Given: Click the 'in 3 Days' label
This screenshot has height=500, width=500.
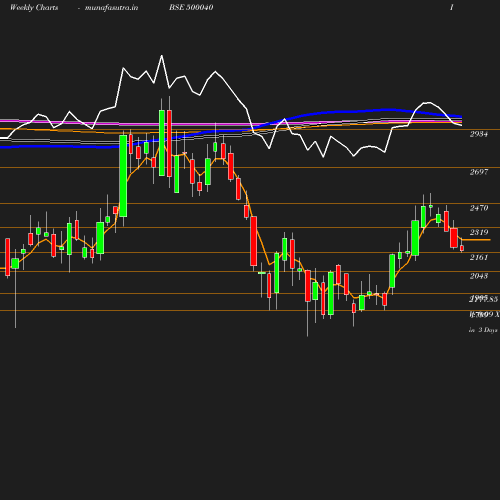Looking at the screenshot, I should pos(483,330).
